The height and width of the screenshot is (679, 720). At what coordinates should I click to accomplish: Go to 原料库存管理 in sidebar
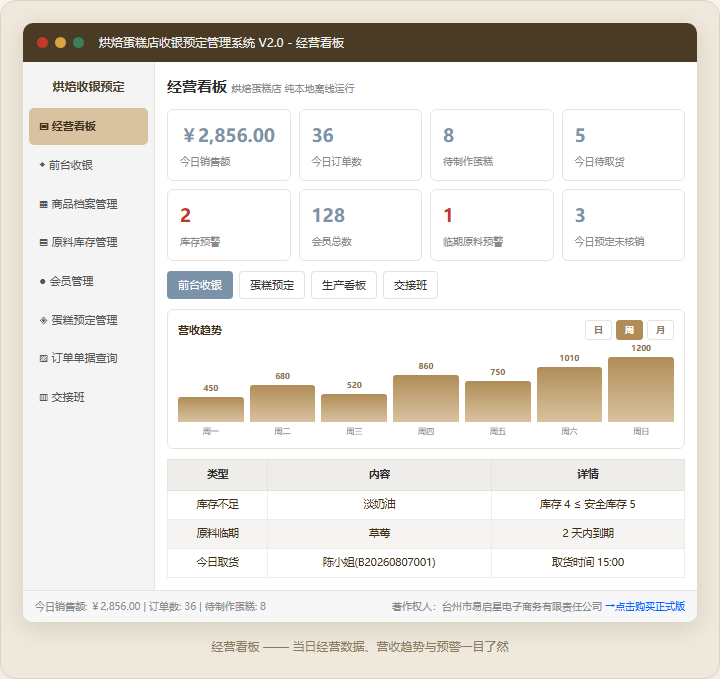pos(88,242)
